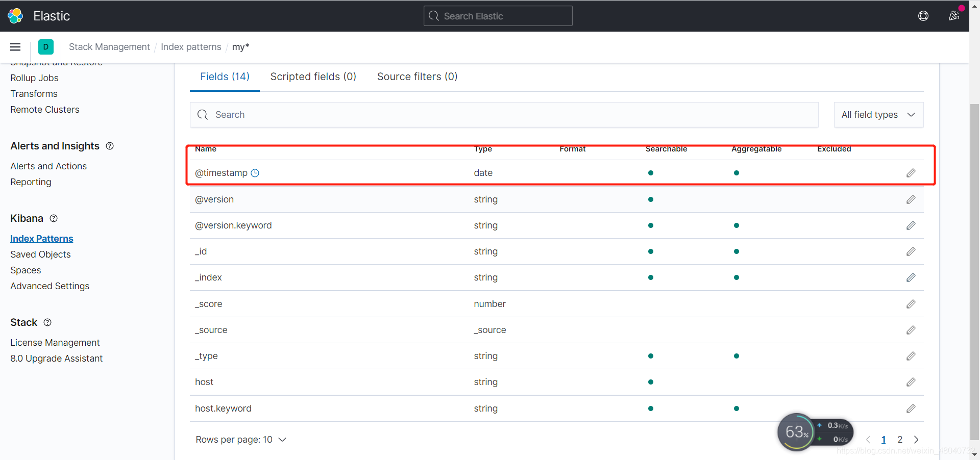Screen dimensions: 980x460
Task: Open 8.0 Upgrade Assistant
Action: tap(56, 359)
